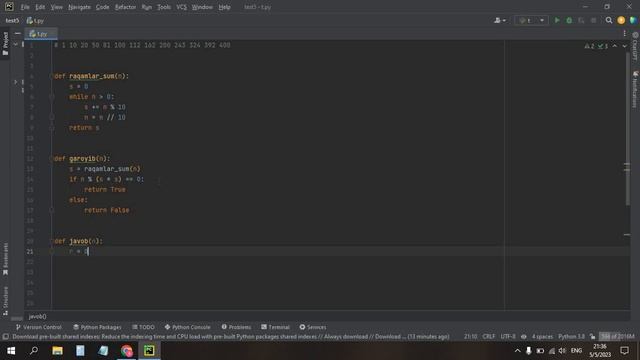Open the Notifications sidebar panel
This screenshot has width=640, height=360.
[x=635, y=89]
